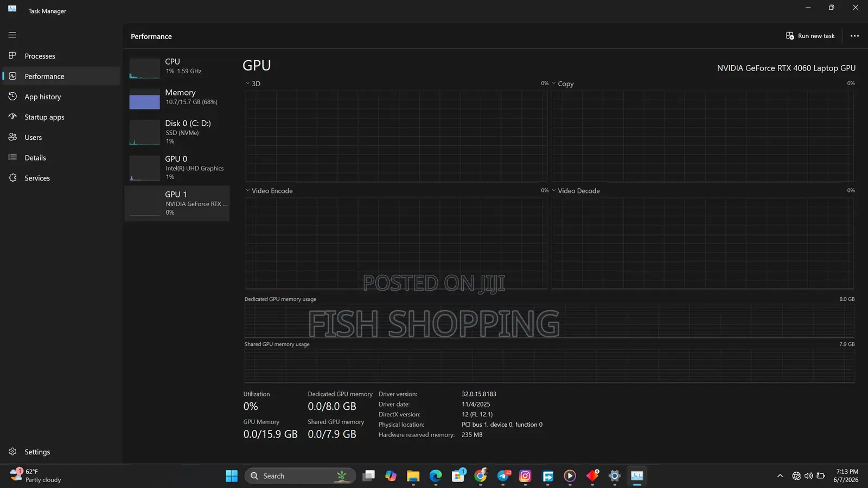Select GPU 0 Intel UHD Graphics

[x=177, y=168]
